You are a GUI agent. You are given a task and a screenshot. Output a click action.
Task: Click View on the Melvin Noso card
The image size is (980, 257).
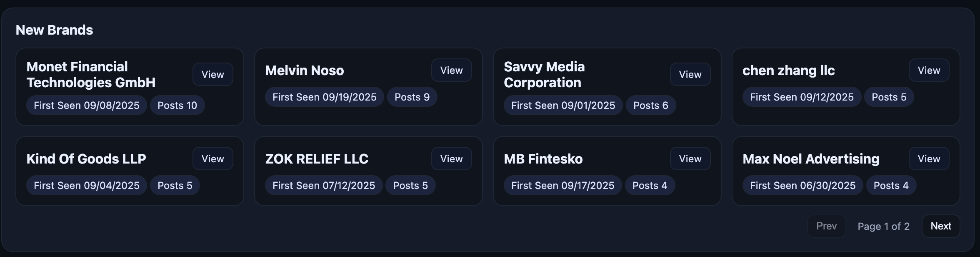pyautogui.click(x=451, y=70)
